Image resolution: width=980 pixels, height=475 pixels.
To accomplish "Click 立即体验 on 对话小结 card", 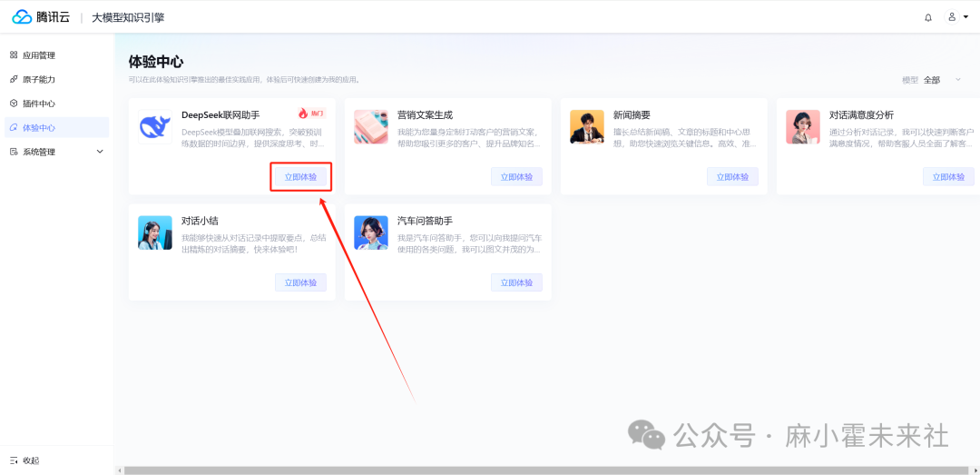I will point(300,282).
